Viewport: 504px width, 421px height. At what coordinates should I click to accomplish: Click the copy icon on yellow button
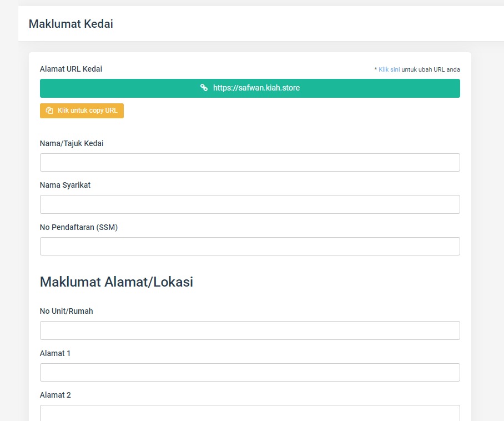tap(49, 111)
